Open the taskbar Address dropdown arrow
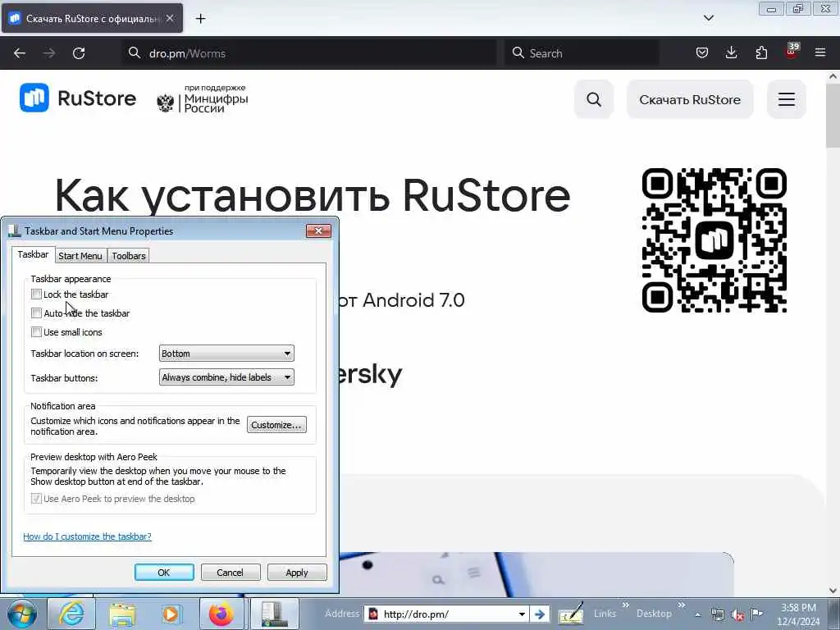The height and width of the screenshot is (630, 840). [522, 614]
